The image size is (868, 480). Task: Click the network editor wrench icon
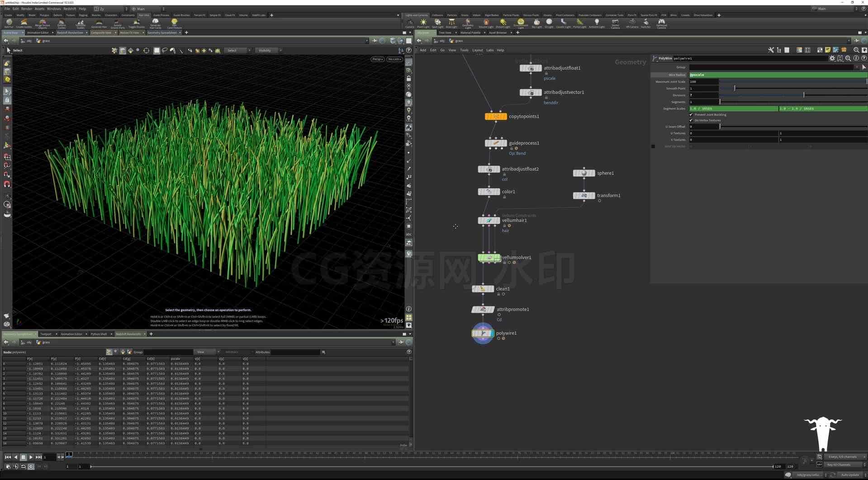771,50
